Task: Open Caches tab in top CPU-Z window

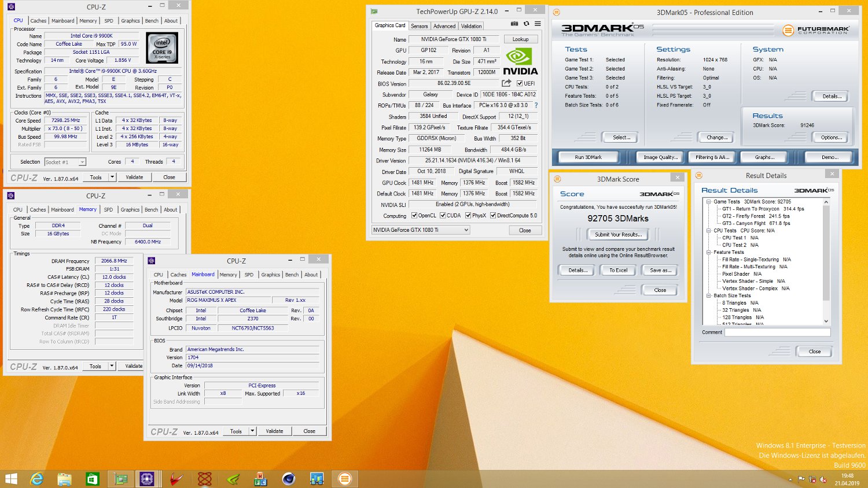Action: (38, 21)
